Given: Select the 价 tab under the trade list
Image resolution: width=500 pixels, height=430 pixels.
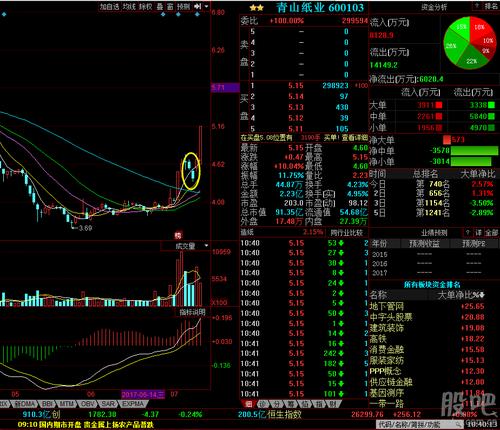Looking at the screenshot, I should (263, 404).
